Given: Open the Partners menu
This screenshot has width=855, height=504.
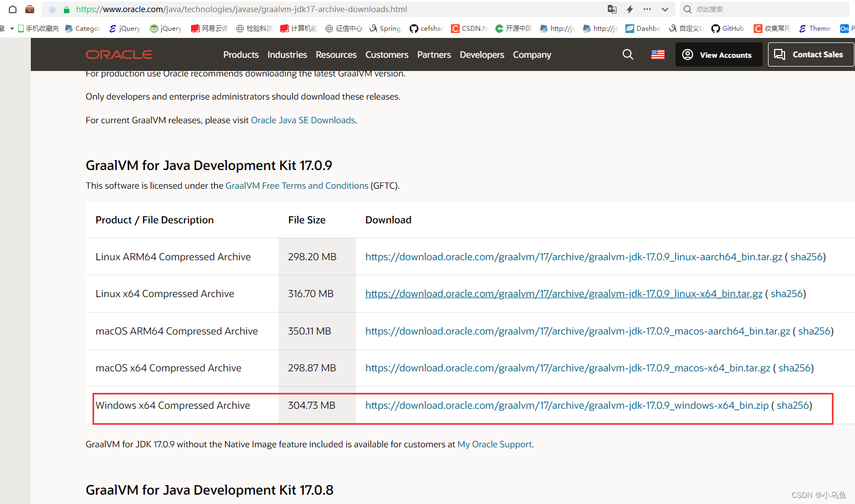Looking at the screenshot, I should [434, 54].
